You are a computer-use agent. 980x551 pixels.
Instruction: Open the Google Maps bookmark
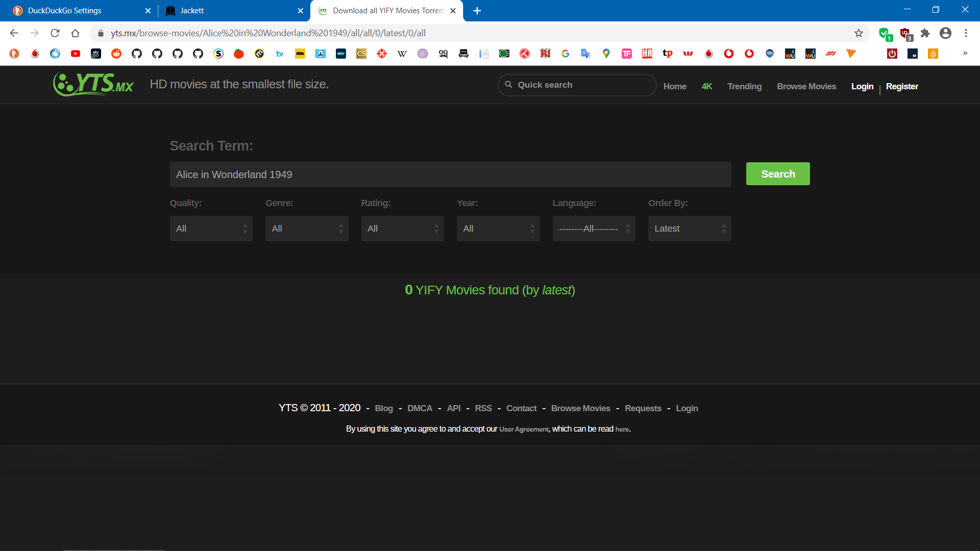[x=606, y=54]
